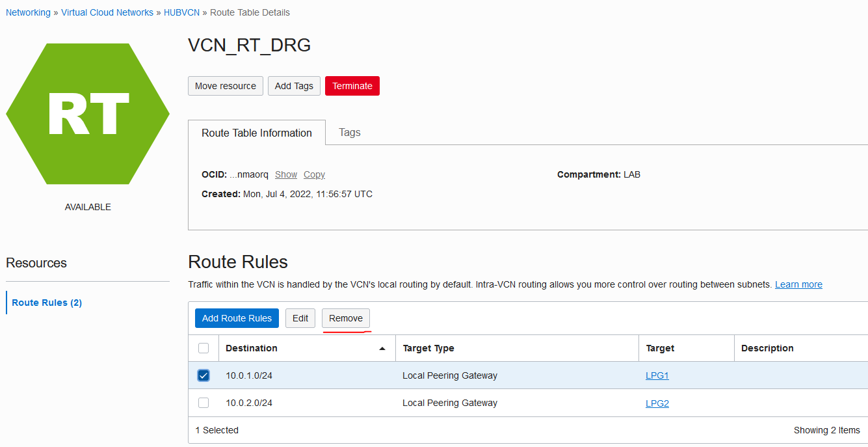
Task: Show the full OCID
Action: (x=286, y=174)
